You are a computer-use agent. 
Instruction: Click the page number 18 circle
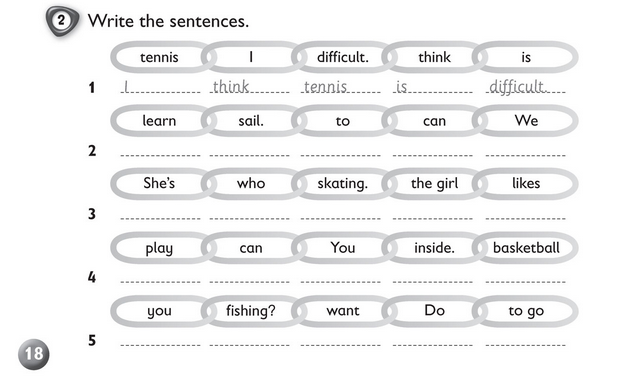pyautogui.click(x=34, y=354)
